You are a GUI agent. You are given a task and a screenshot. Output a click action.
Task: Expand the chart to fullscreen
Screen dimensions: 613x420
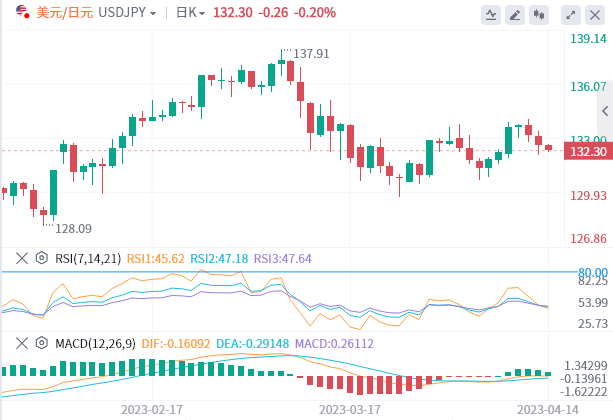pos(571,15)
